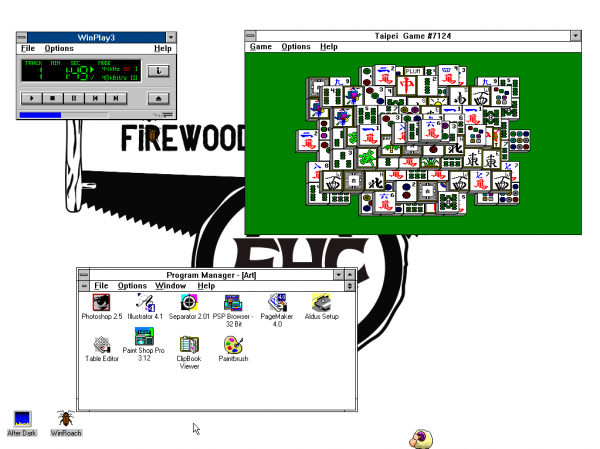Select the PageMaker 4.0 icon
600x449 pixels.
tap(277, 302)
